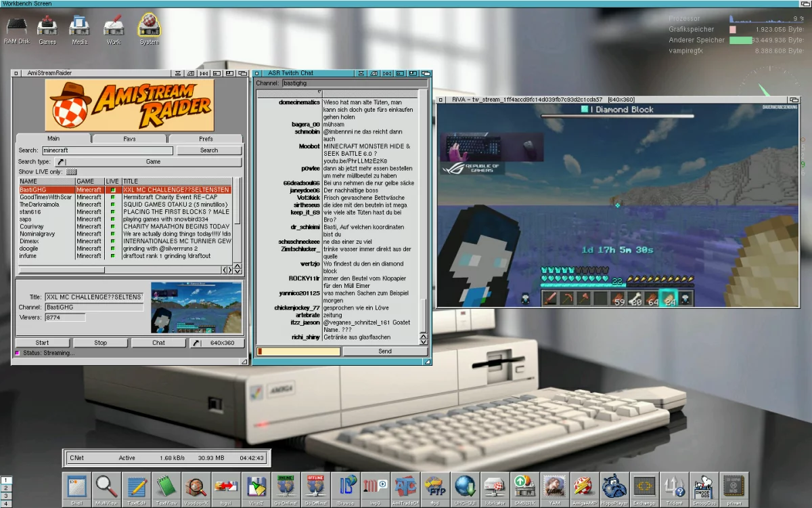Click the Go Online! dock toggle

pos(285,488)
